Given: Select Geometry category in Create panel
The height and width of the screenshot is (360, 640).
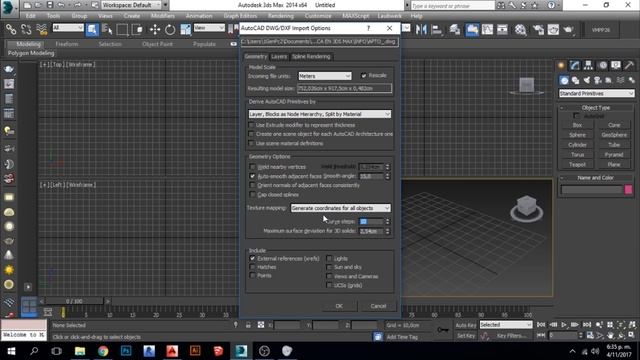Looking at the screenshot, I should point(564,80).
